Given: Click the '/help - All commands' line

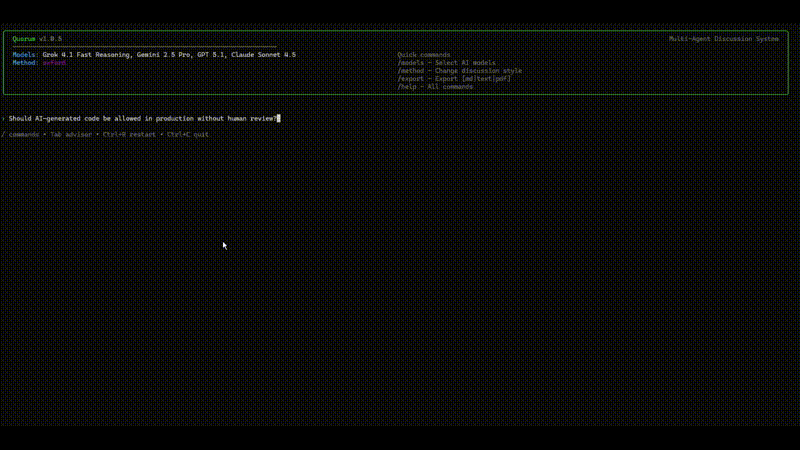Looking at the screenshot, I should 435,87.
